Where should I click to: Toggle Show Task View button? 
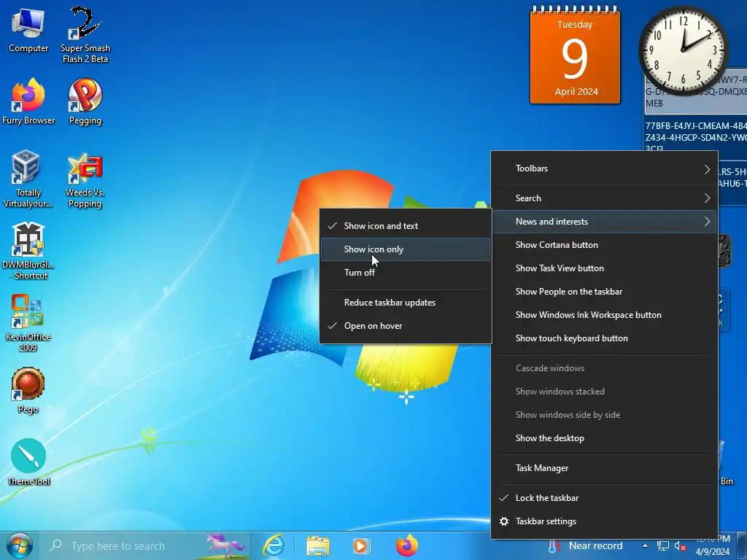[605, 268]
